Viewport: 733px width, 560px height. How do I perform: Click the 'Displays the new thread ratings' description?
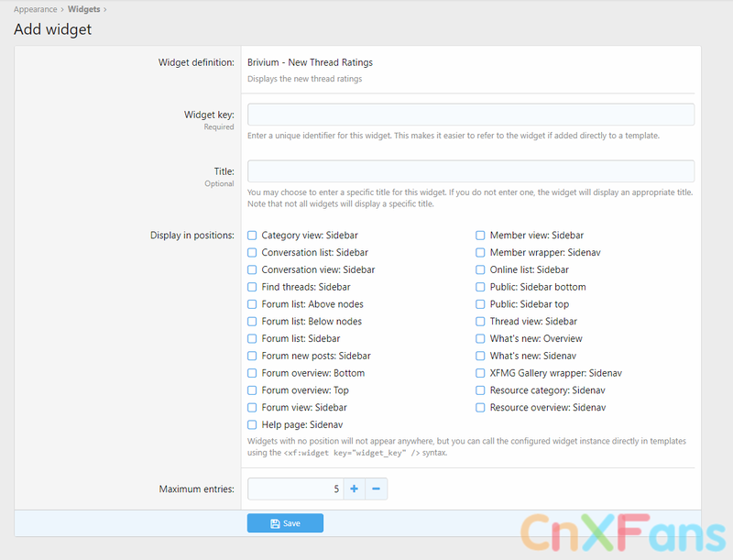305,79
